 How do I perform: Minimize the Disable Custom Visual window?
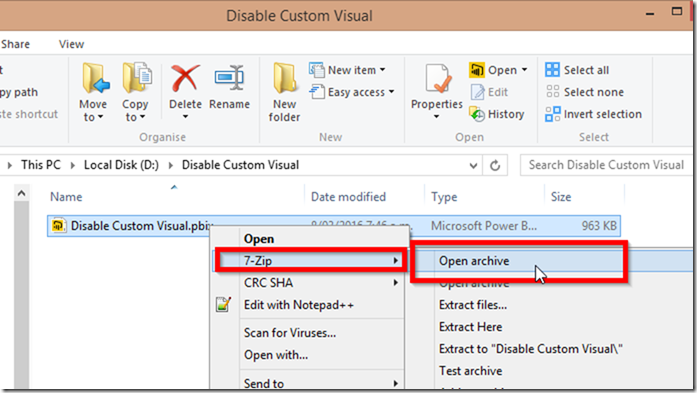pyautogui.click(x=650, y=14)
